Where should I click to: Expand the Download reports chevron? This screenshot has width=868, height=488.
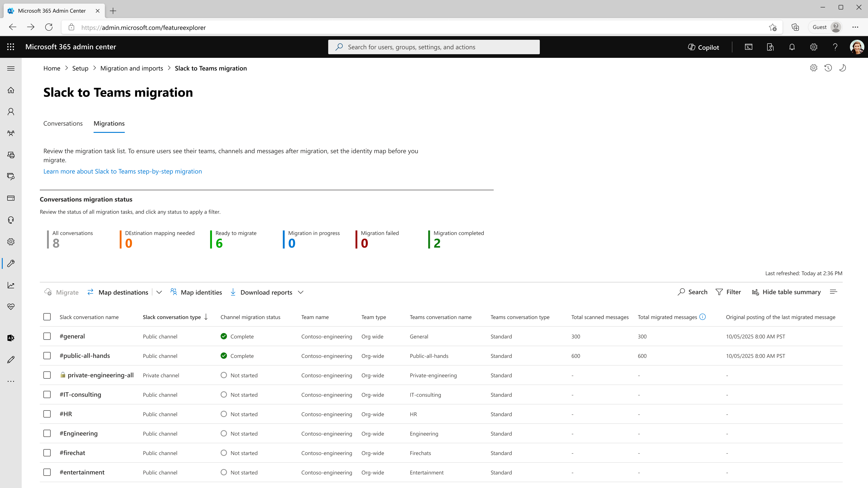click(x=301, y=292)
